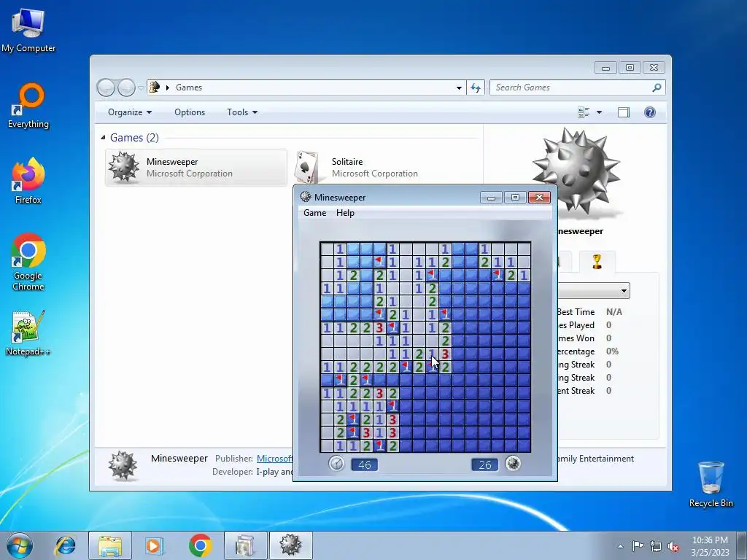
Task: Open the Recycle Bin
Action: click(x=711, y=484)
